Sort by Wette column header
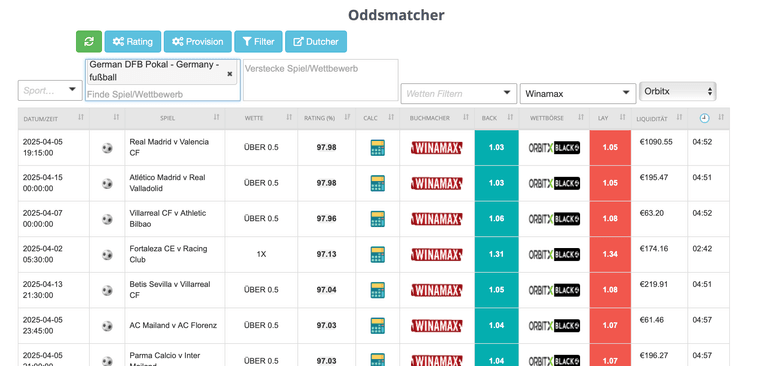Viewport: 760px width, 366px height. tap(261, 118)
